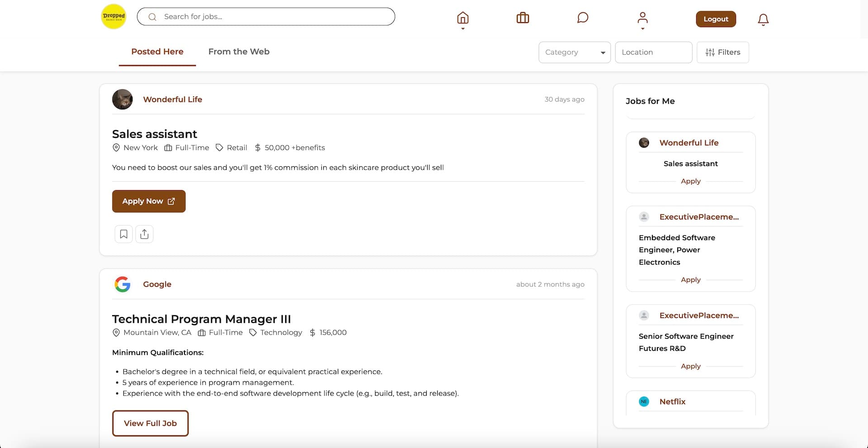Click View Full Job for Google posting
This screenshot has height=448, width=868.
coord(150,423)
